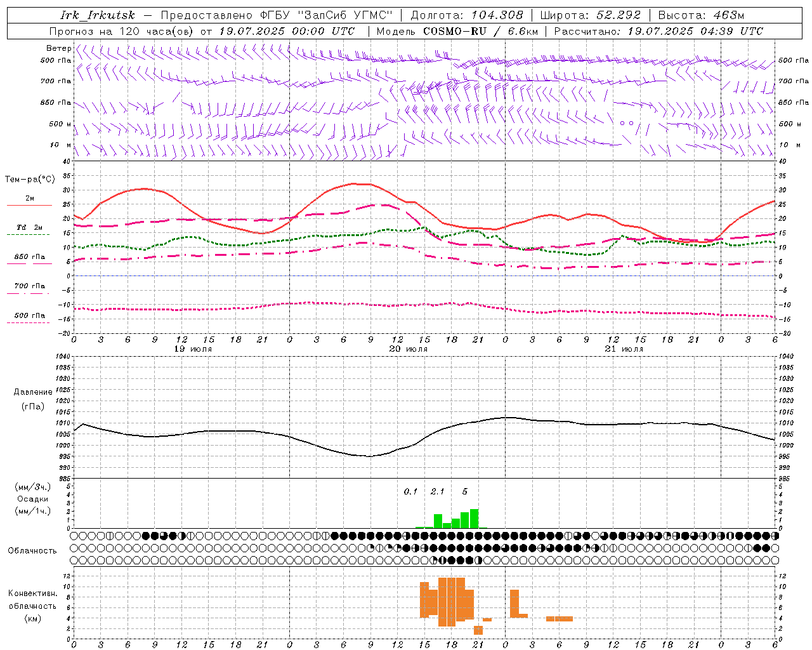Click the dashed line sample under 'Td 2м'

point(29,235)
